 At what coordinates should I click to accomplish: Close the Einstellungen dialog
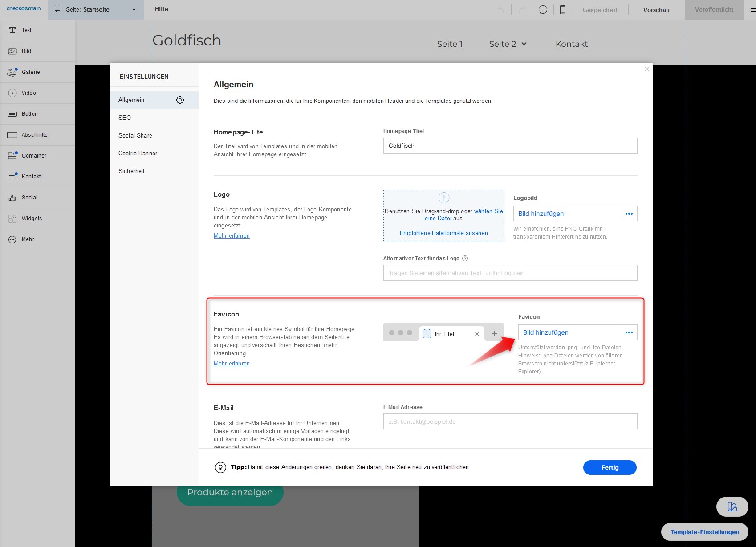[646, 69]
